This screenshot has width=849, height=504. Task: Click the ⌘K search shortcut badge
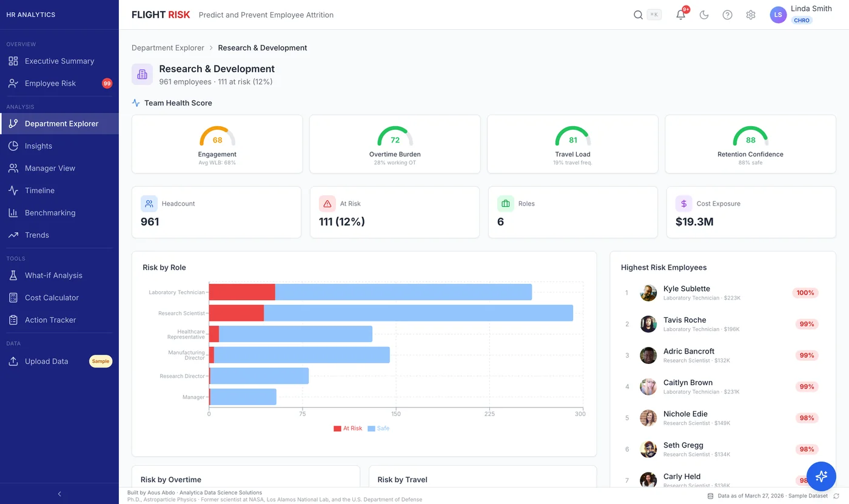coord(654,15)
